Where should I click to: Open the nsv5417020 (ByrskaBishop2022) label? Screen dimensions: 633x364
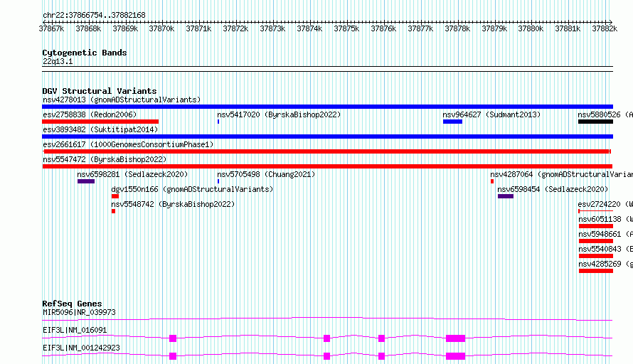coord(279,114)
